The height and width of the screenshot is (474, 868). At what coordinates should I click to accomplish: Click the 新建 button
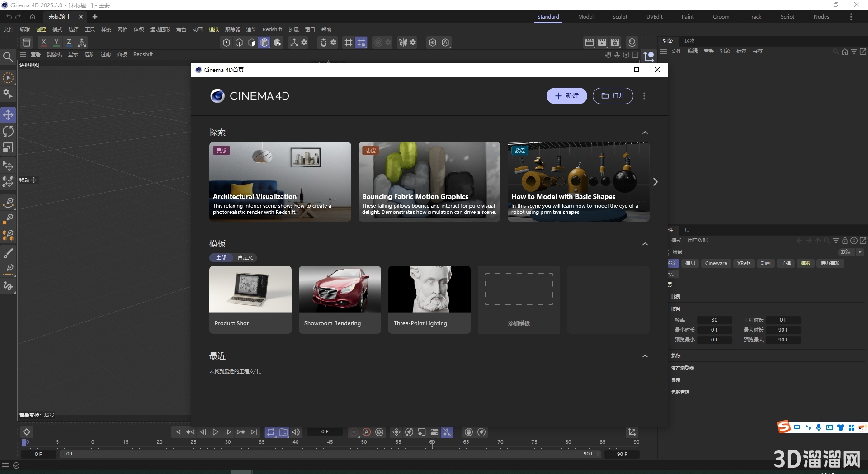(x=566, y=96)
